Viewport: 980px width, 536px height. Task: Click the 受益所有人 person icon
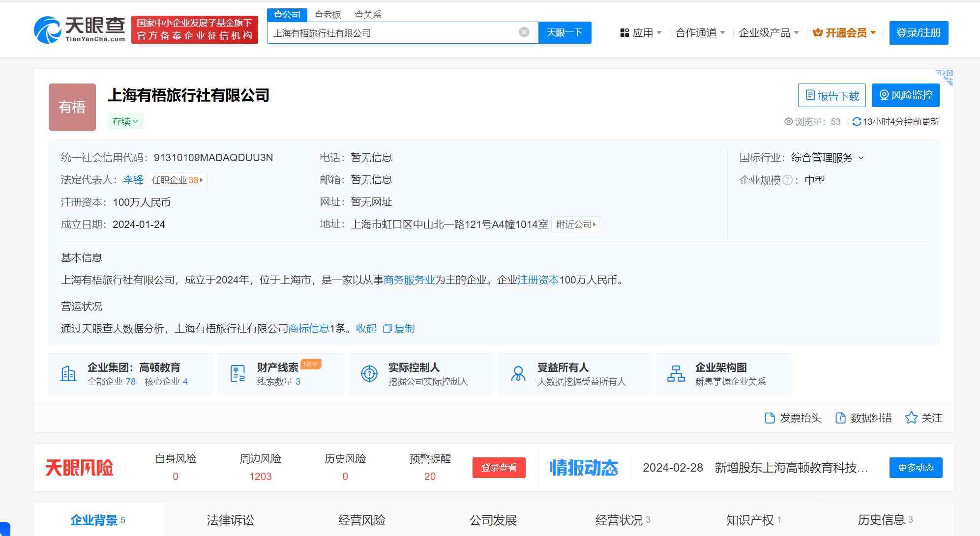tap(518, 374)
